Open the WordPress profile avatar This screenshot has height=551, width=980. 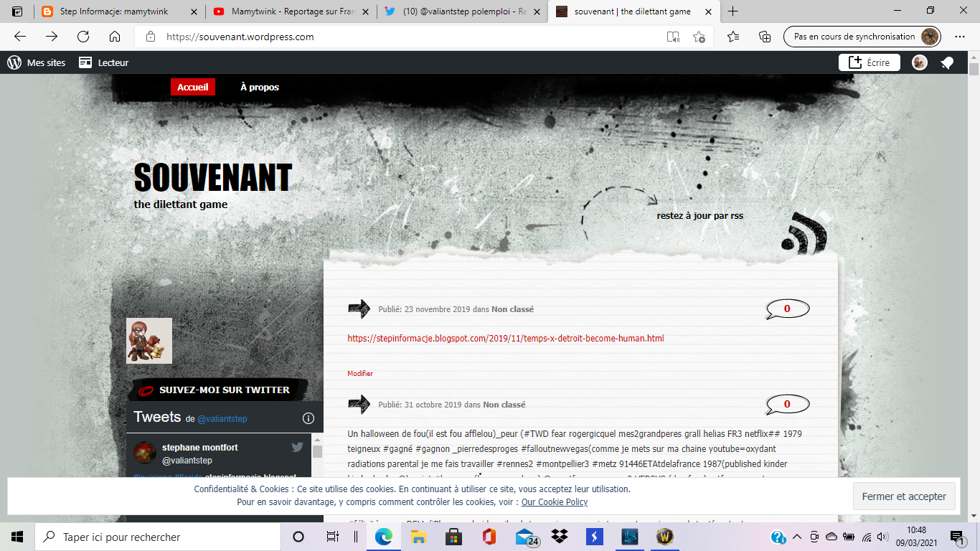pos(920,62)
